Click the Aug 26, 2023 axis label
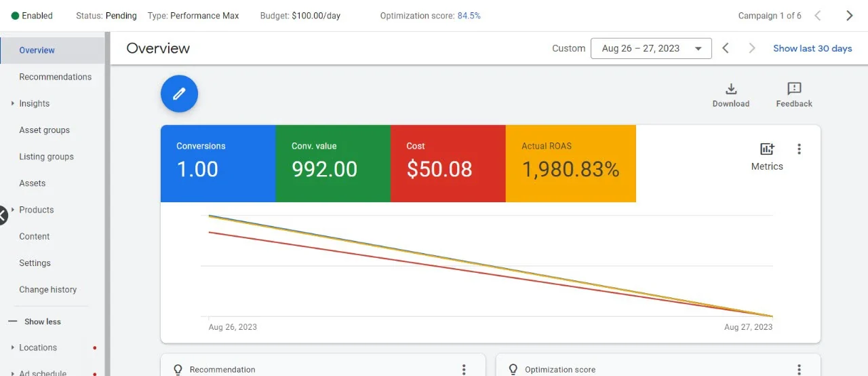This screenshot has width=868, height=376. (233, 327)
